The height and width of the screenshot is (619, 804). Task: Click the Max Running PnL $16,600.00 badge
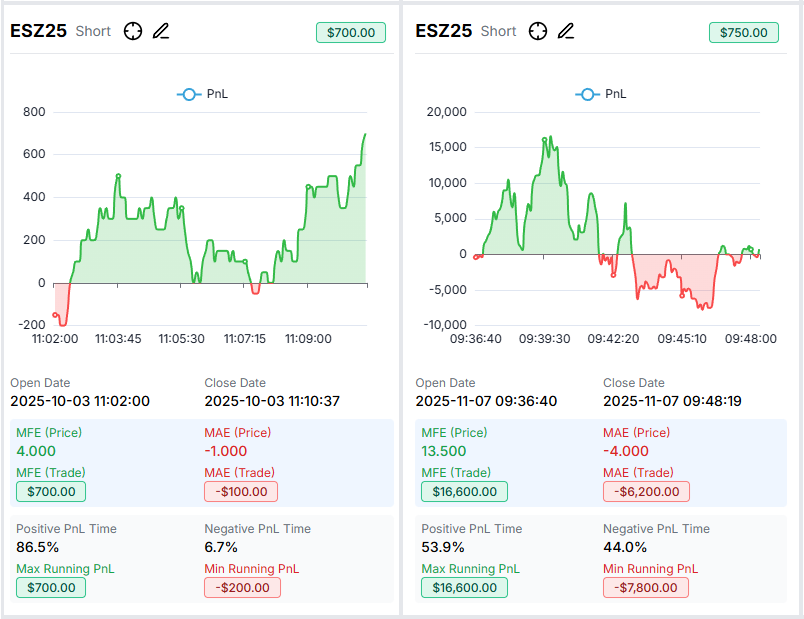click(464, 587)
